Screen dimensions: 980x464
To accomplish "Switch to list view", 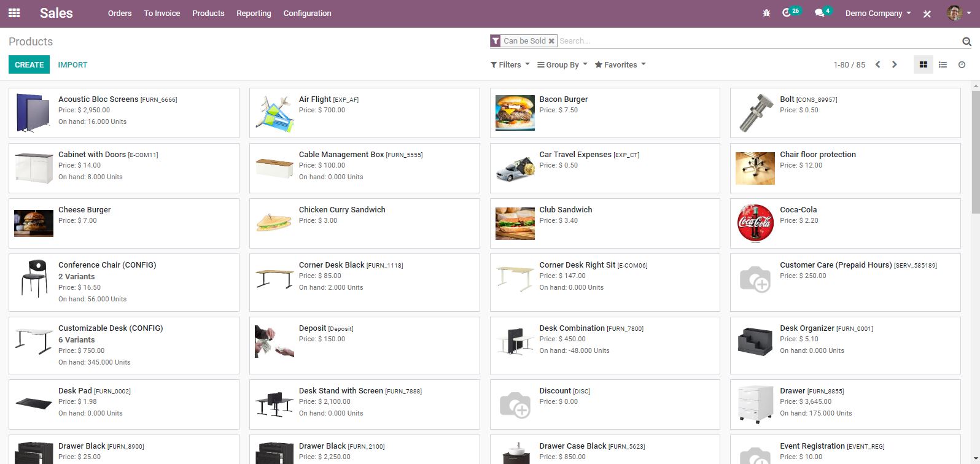I will click(943, 64).
